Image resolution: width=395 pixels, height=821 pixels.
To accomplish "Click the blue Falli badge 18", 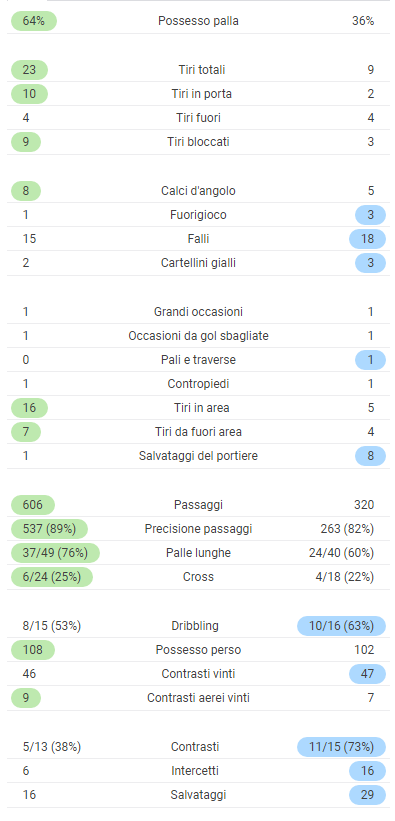I will [367, 239].
